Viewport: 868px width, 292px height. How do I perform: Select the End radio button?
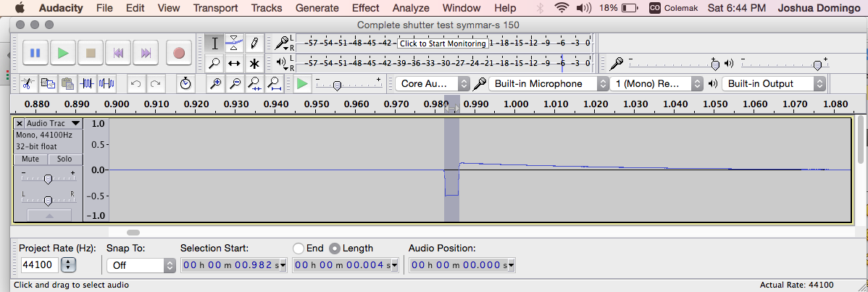pos(298,249)
